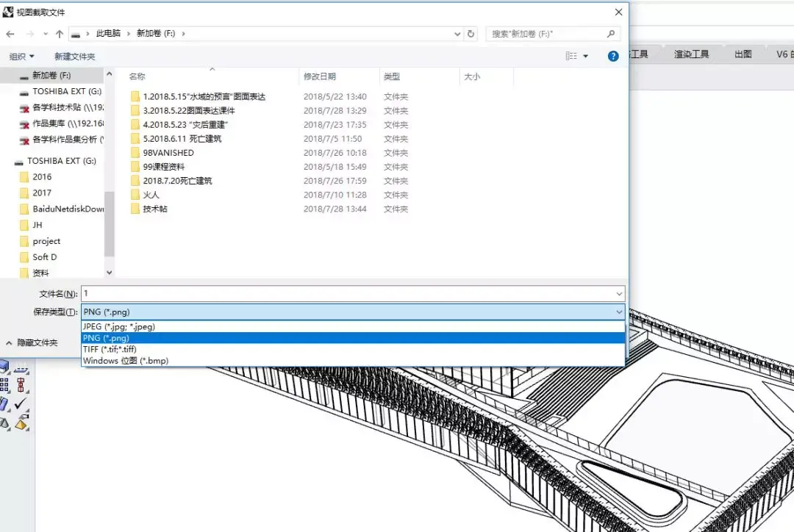Sort files by 名称 column
The width and height of the screenshot is (794, 532).
pos(137,76)
